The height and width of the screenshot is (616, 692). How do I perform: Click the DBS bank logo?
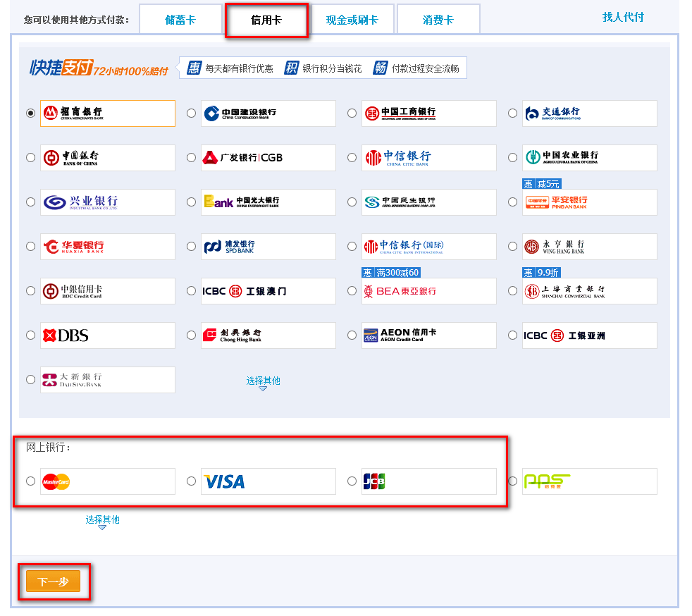pyautogui.click(x=107, y=335)
